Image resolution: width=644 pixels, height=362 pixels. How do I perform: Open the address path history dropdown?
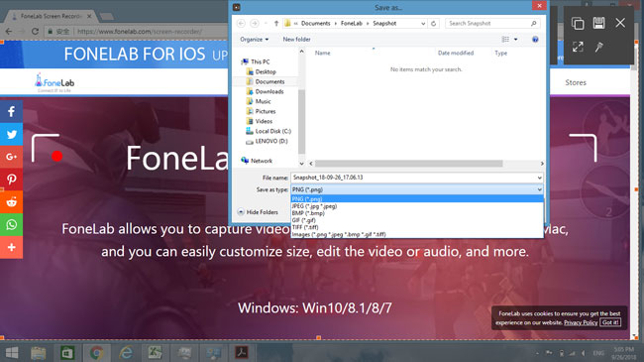[x=423, y=24]
